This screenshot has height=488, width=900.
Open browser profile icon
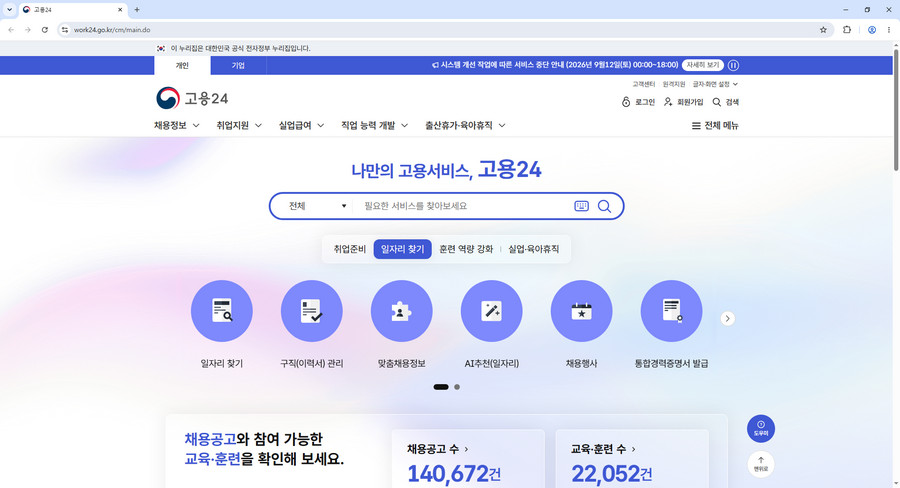pyautogui.click(x=872, y=30)
